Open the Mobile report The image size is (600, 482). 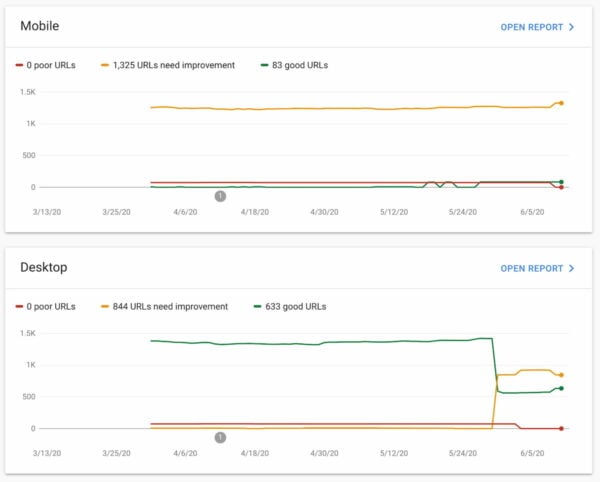[532, 27]
